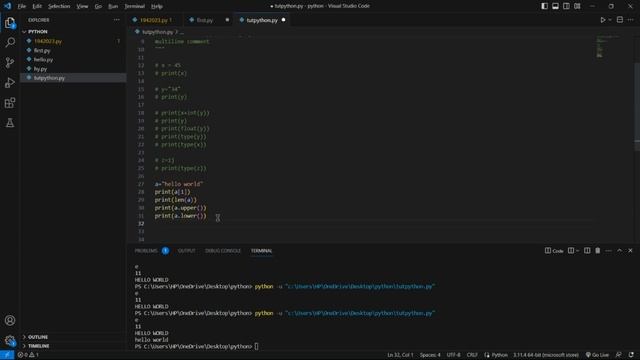
Task: Open hello.py in the explorer
Action: 73,60
